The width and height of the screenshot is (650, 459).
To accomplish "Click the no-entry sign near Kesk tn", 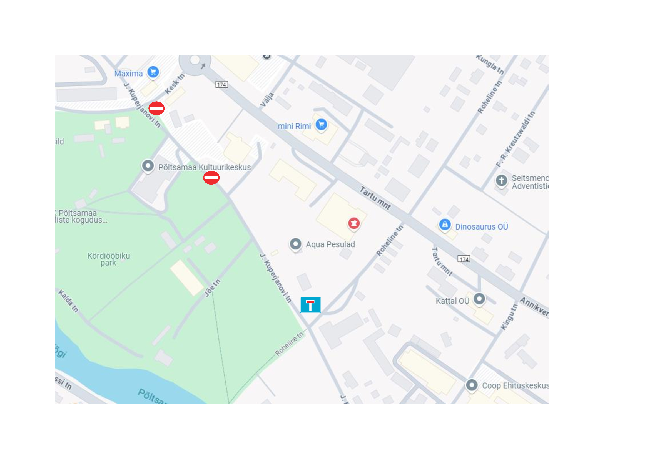I will point(157,109).
